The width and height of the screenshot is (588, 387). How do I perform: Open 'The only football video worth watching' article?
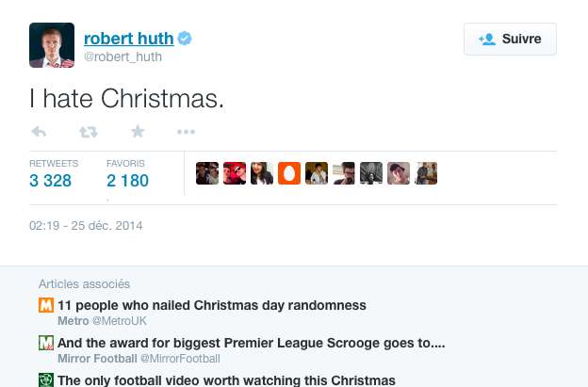[x=226, y=380]
